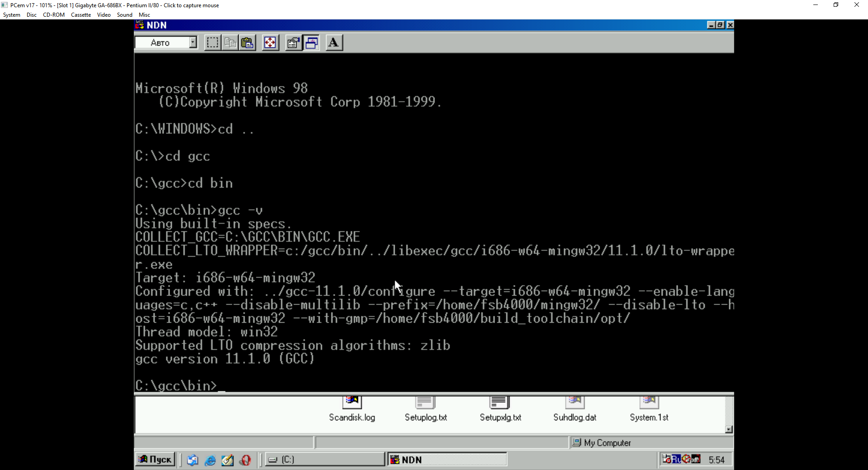Click the red crossed-out tray icon

pos(686,460)
